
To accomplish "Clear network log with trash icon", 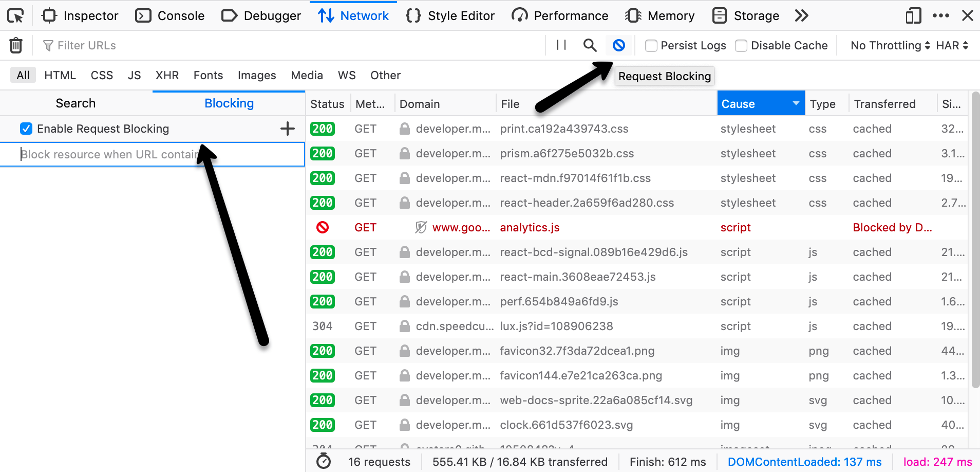I will coord(16,45).
